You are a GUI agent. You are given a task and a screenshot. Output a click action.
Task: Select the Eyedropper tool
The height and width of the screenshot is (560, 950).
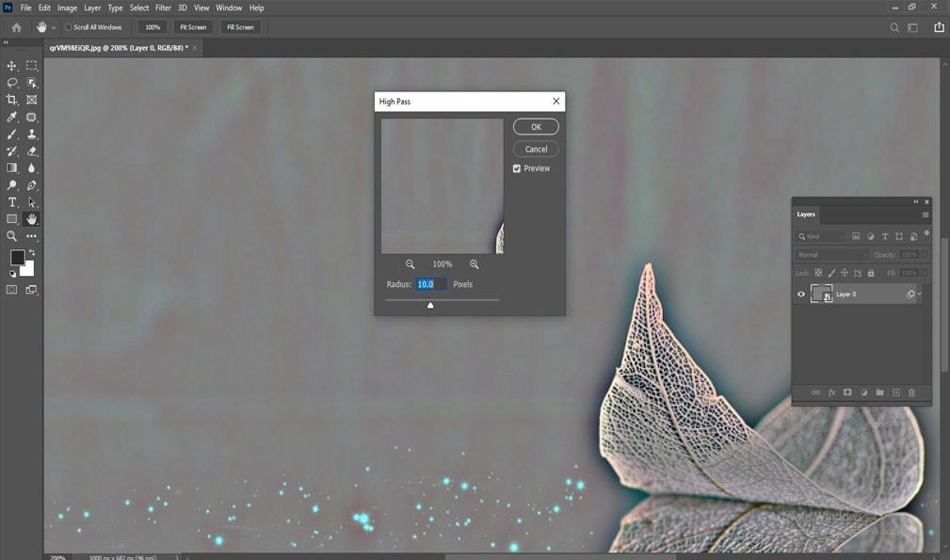11,117
